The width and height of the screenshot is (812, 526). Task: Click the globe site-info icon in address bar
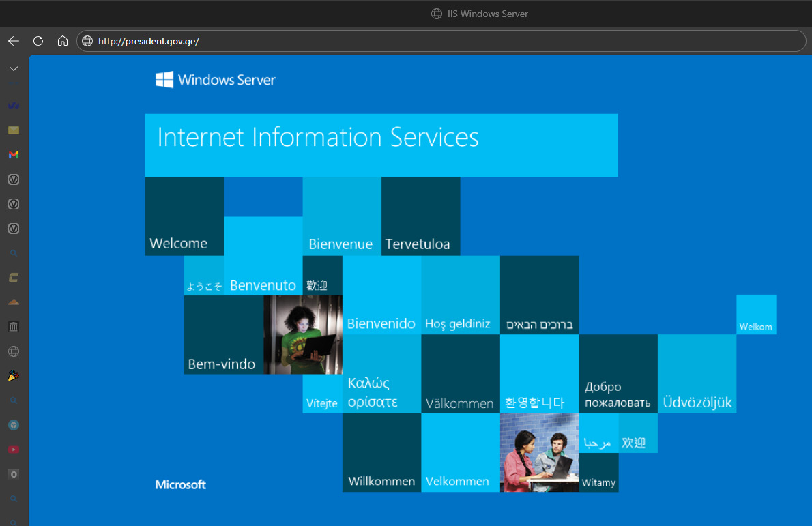(x=87, y=41)
